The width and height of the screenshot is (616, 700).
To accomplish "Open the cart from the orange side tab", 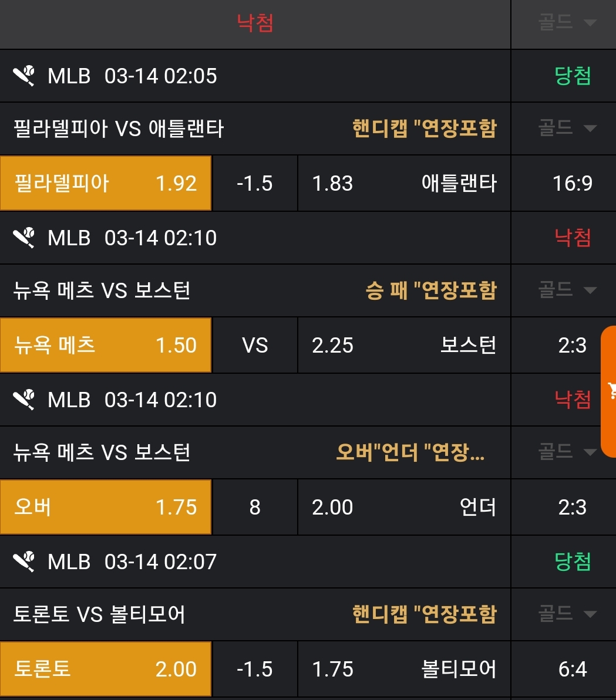I will (610, 391).
